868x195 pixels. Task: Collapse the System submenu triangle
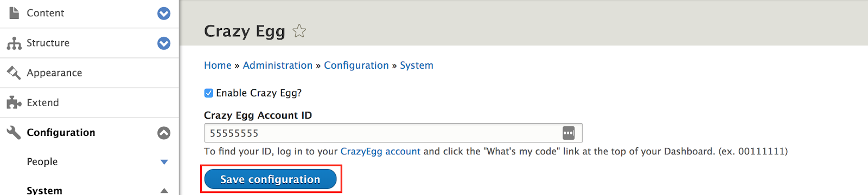(x=164, y=191)
